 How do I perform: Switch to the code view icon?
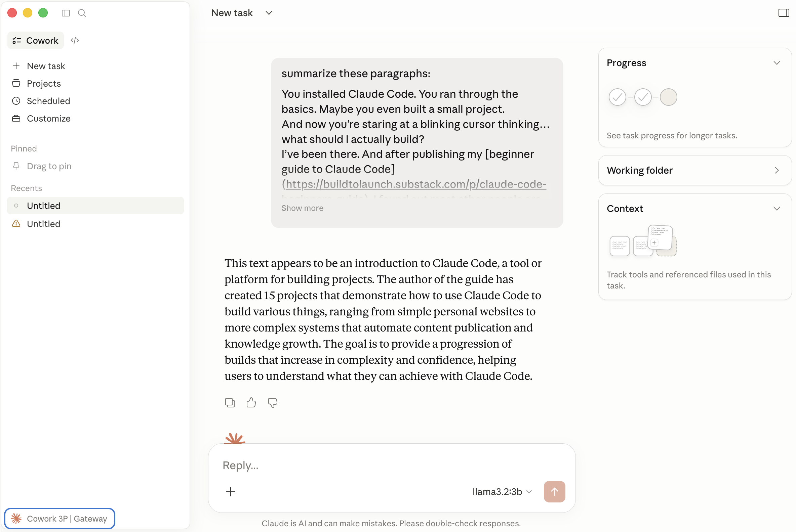click(x=75, y=40)
